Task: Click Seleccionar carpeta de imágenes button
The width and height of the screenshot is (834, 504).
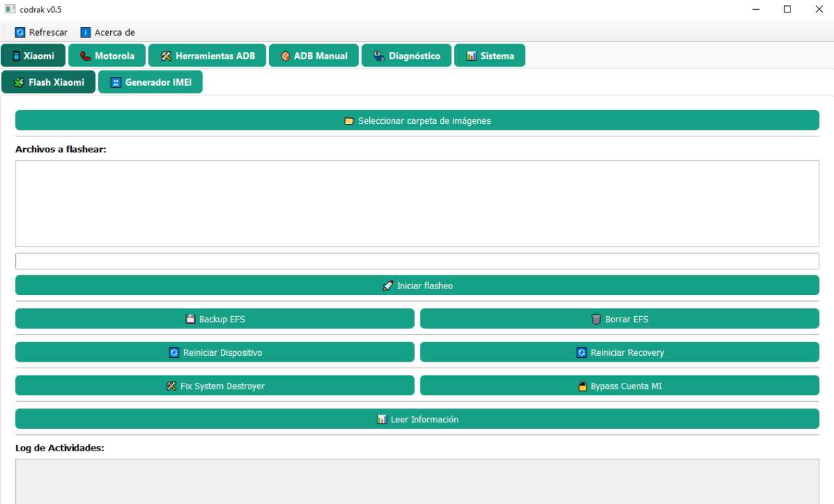Action: pyautogui.click(x=417, y=121)
